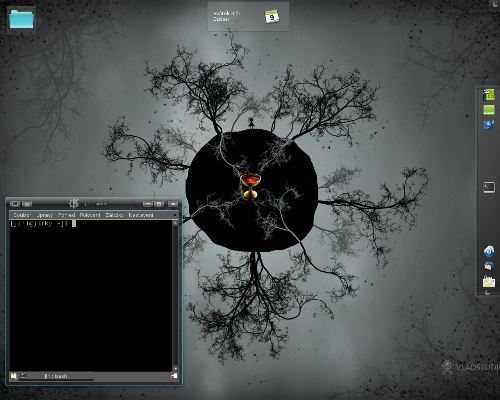Click the date text in top widget

point(227,16)
